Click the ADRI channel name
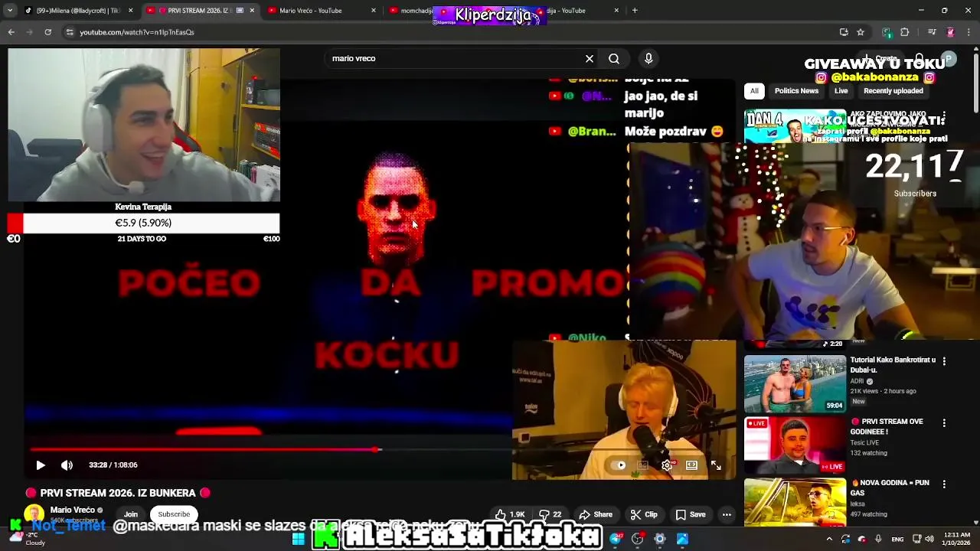 pyautogui.click(x=857, y=380)
